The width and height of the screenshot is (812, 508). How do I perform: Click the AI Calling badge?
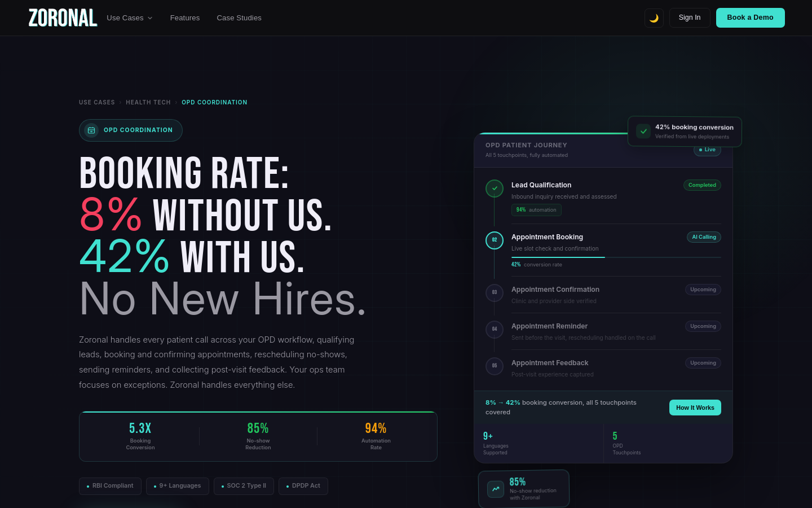pyautogui.click(x=704, y=237)
